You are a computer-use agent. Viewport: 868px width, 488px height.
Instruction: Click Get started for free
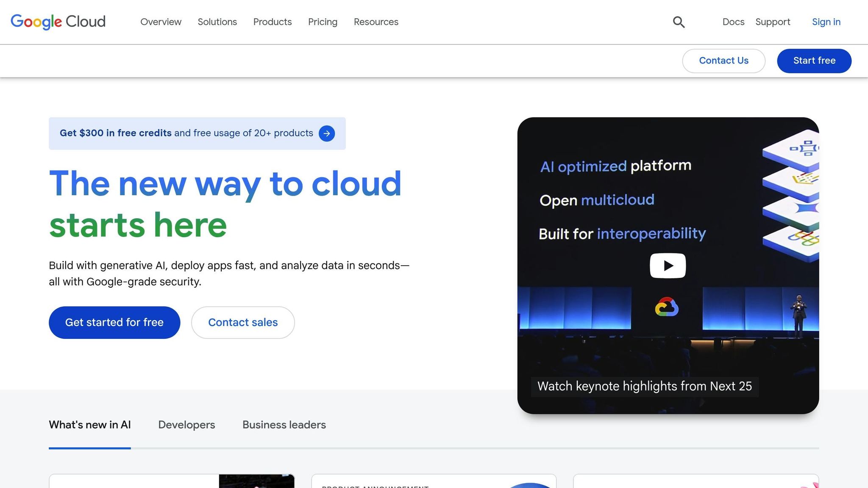coord(114,322)
